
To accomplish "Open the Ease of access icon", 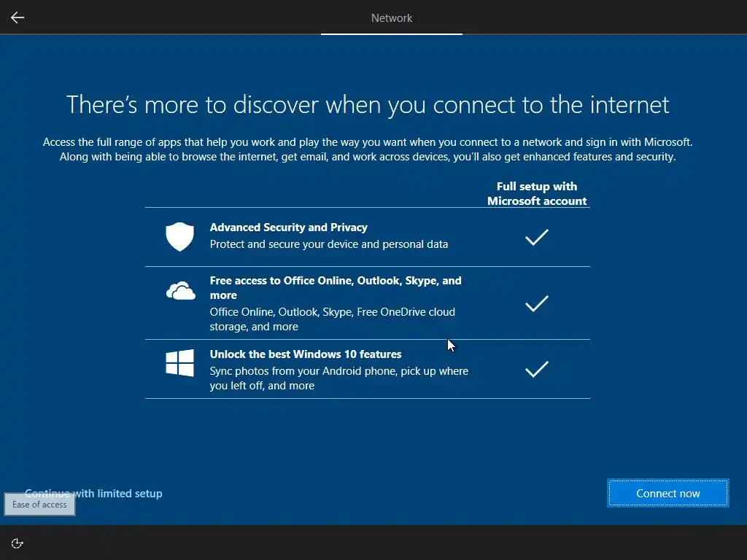I will tap(18, 543).
